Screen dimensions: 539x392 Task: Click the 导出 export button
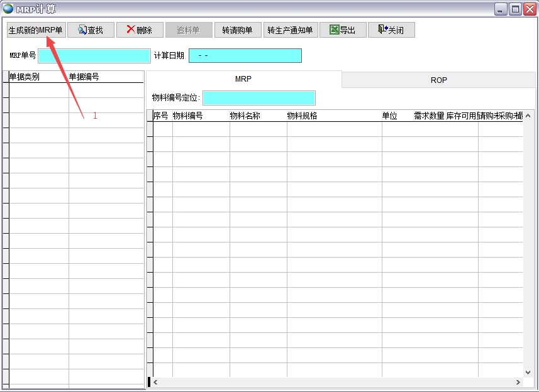pyautogui.click(x=343, y=30)
